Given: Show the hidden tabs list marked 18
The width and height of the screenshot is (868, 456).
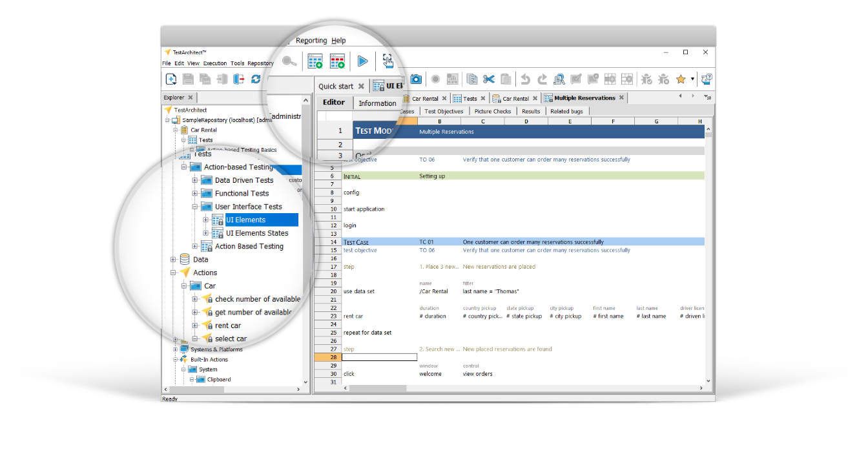Looking at the screenshot, I should pos(708,98).
